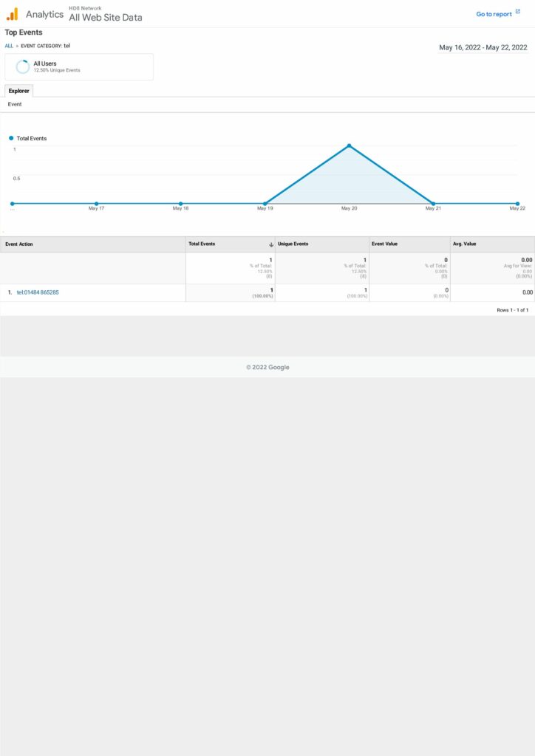535x756 pixels.
Task: Select the Event sub-tab
Action: (x=15, y=105)
